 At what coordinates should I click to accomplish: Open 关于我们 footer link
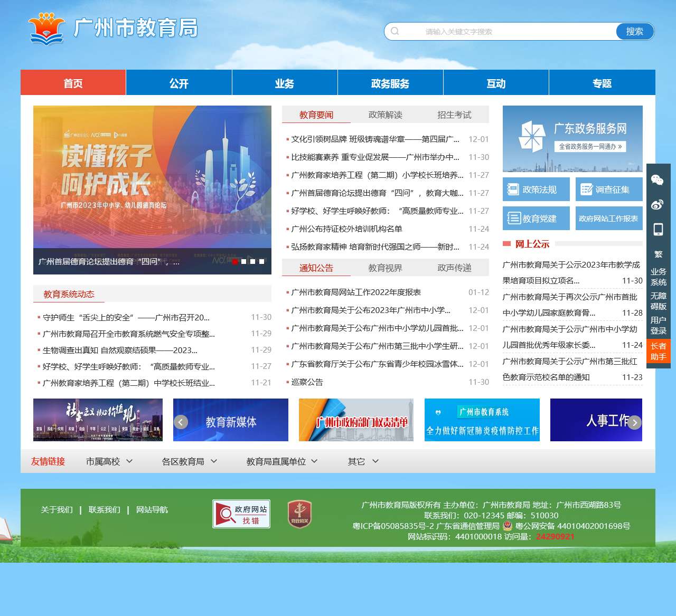click(x=57, y=509)
